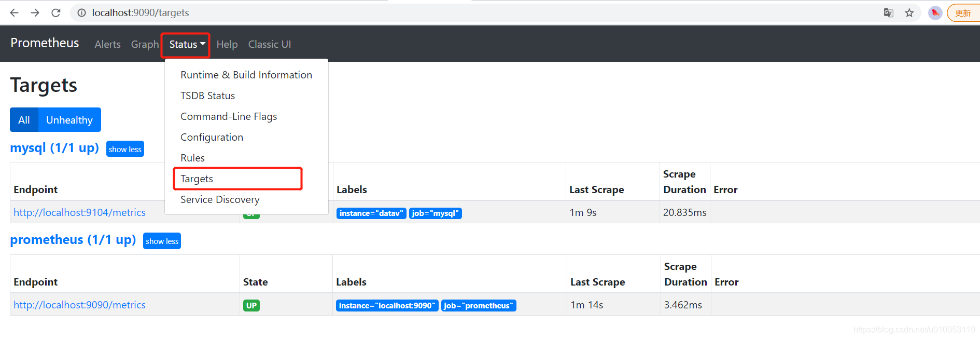This screenshot has height=339, width=980.
Task: Open the mysql (1/1 up) heading link
Action: (x=54, y=148)
